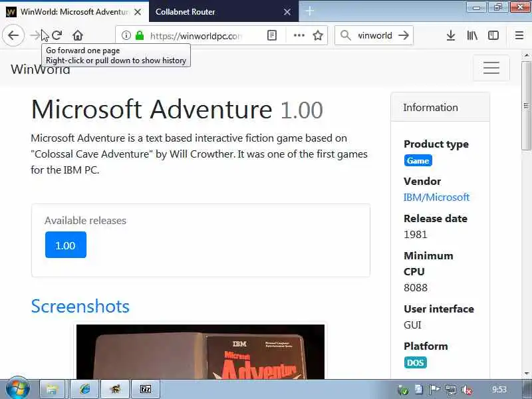Open the Windows Start menu

(18, 388)
